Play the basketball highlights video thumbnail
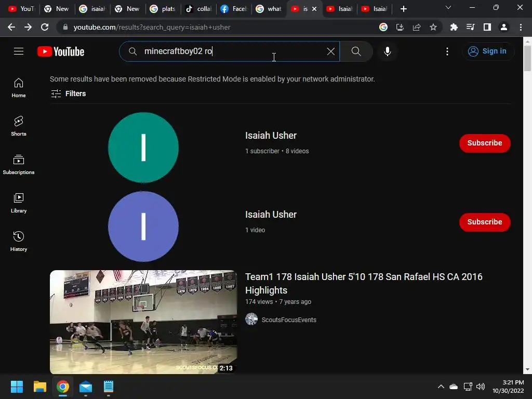 [x=143, y=322]
